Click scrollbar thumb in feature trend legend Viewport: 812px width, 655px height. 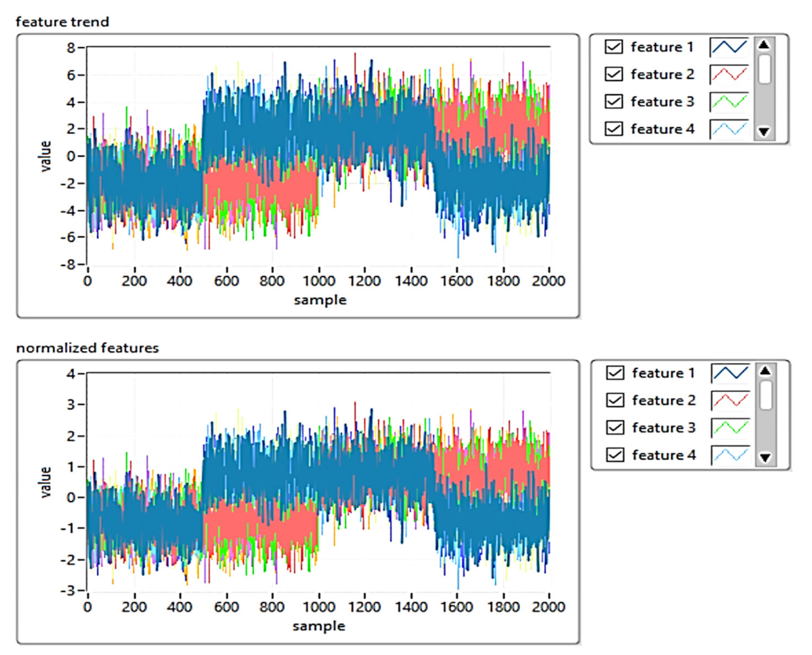tap(765, 69)
